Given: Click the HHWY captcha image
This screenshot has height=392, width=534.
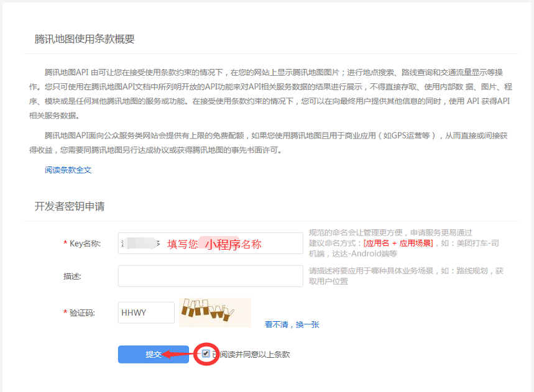Looking at the screenshot, I should coord(215,312).
